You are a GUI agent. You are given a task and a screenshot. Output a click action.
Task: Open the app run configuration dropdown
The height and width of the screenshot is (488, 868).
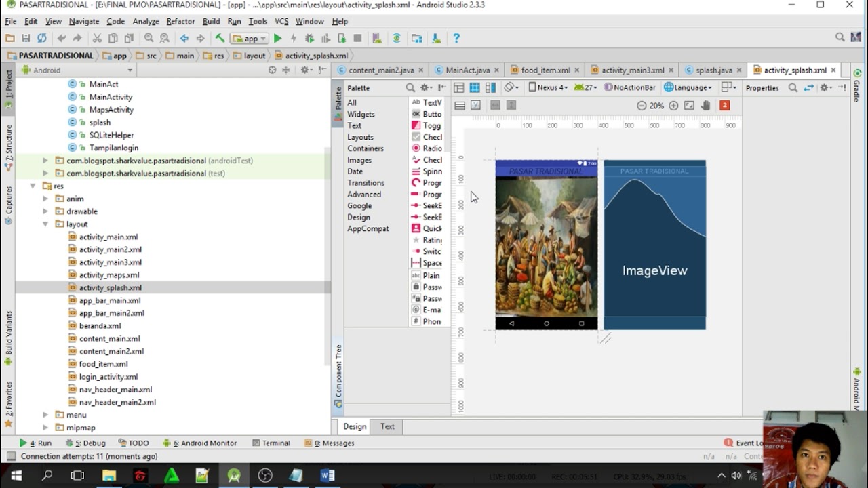[x=250, y=39]
